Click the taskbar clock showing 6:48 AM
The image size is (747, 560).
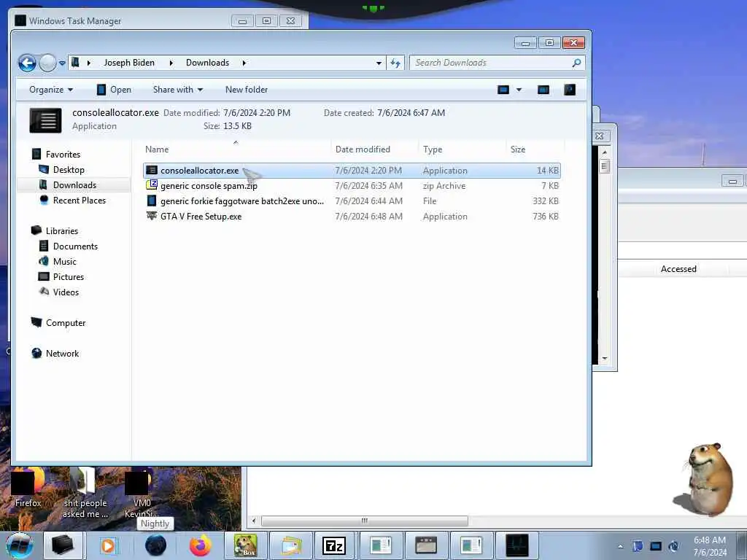tap(710, 546)
